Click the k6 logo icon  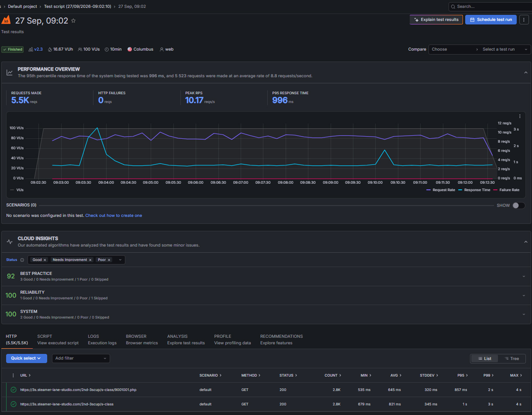6,20
